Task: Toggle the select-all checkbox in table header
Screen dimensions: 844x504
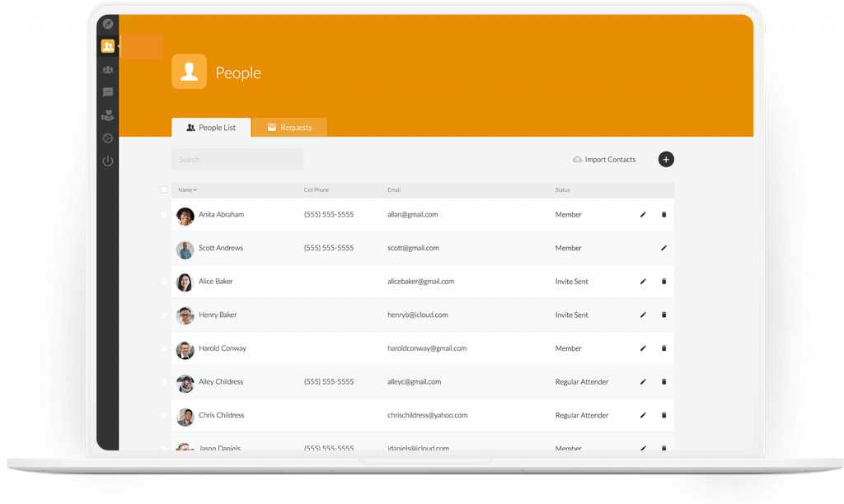Action: click(164, 189)
